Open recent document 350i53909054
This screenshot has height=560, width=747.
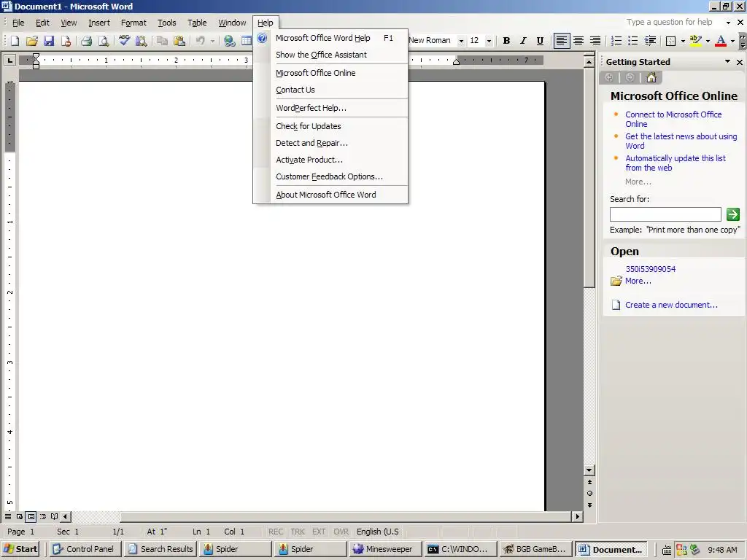coord(650,269)
